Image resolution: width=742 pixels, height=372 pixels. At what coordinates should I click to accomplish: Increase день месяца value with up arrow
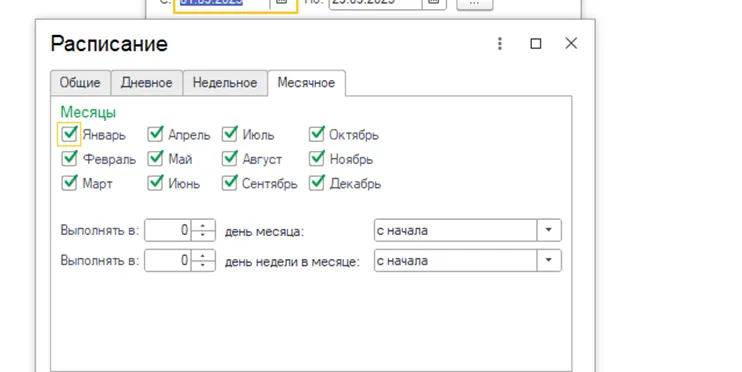click(x=203, y=225)
